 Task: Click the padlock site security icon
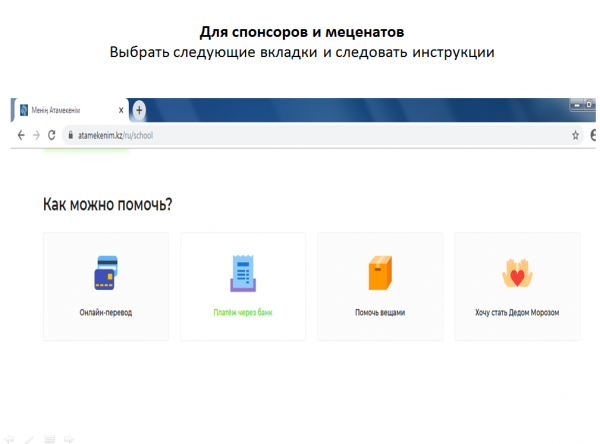click(70, 134)
